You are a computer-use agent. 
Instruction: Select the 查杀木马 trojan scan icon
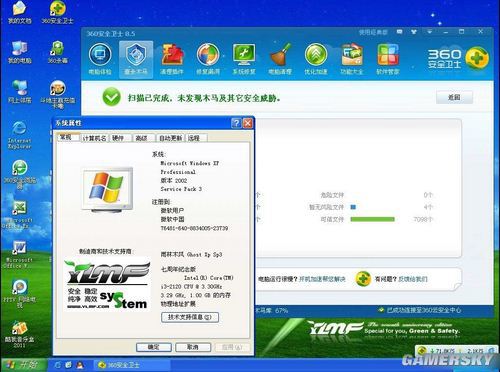136,59
